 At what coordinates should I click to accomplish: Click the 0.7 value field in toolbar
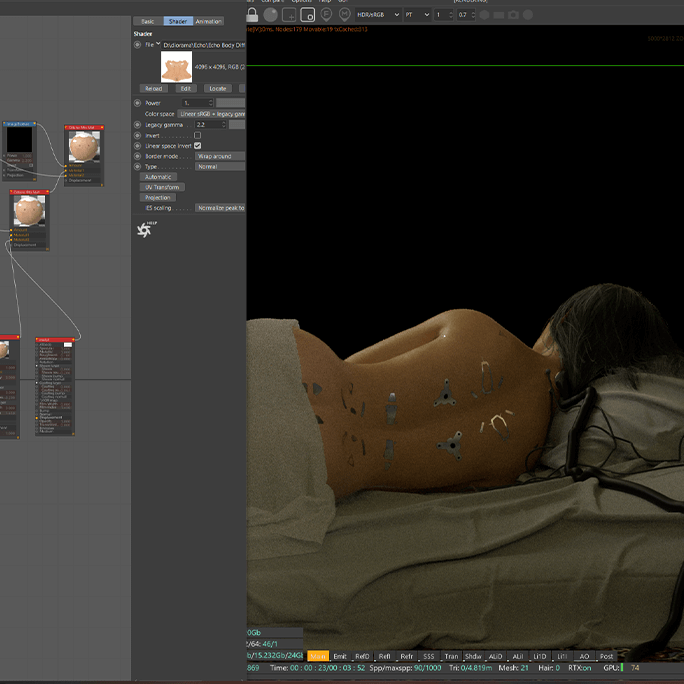(x=466, y=15)
